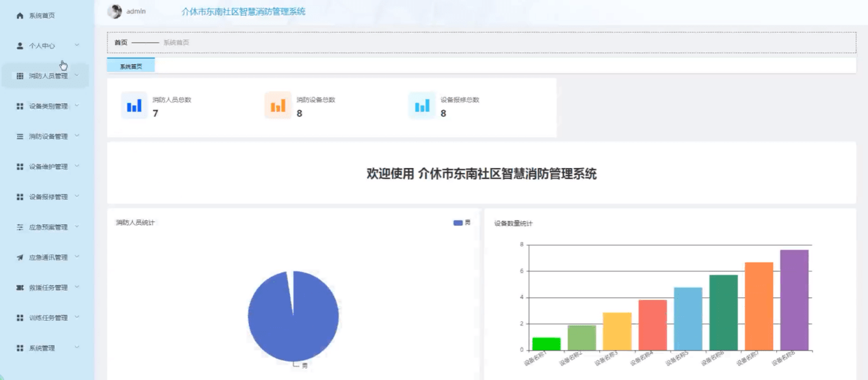868x380 pixels.
Task: Expand the 救援任务管理 chevron
Action: click(x=77, y=286)
